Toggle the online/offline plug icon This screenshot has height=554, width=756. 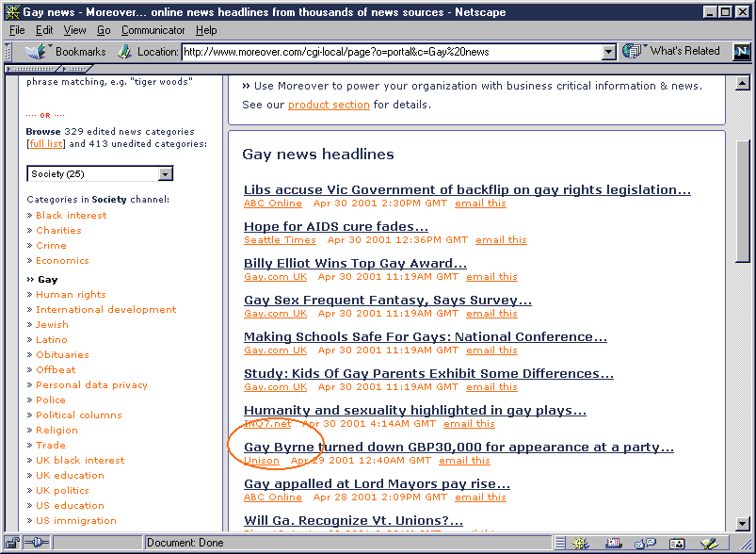(x=37, y=543)
